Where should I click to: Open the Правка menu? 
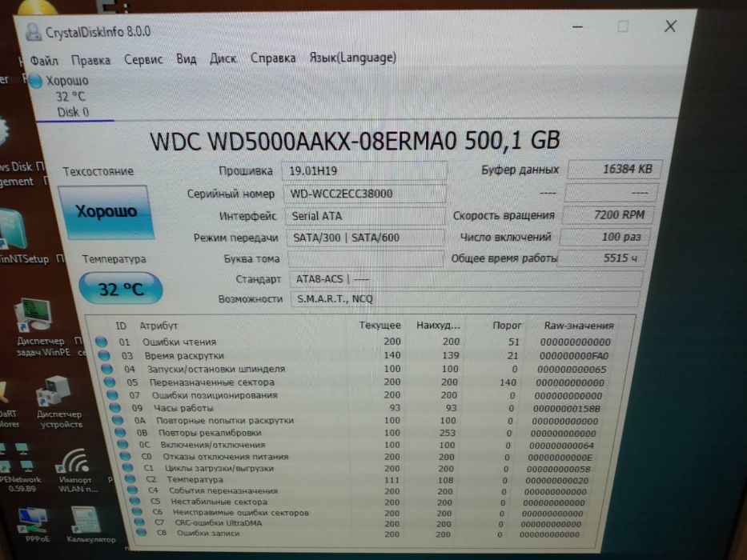tap(90, 60)
